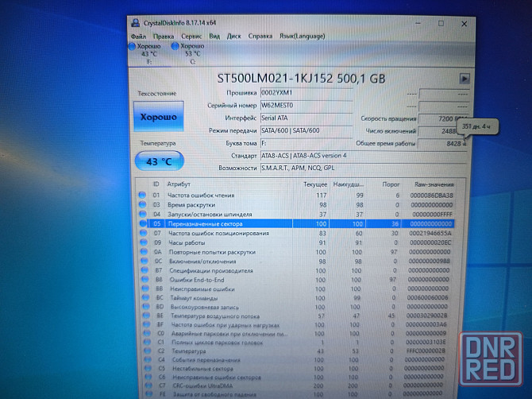The width and height of the screenshot is (532, 399).
Task: Click status icon of attribute 04 row
Action: [143, 214]
